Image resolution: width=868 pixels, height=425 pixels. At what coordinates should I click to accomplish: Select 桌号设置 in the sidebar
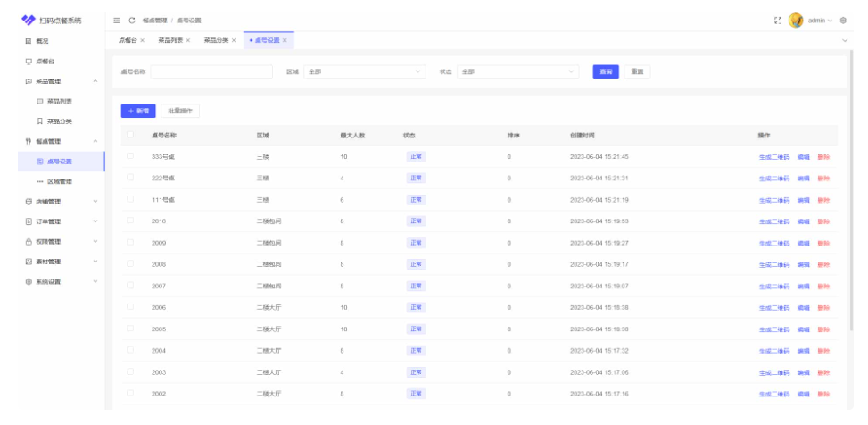pyautogui.click(x=61, y=162)
